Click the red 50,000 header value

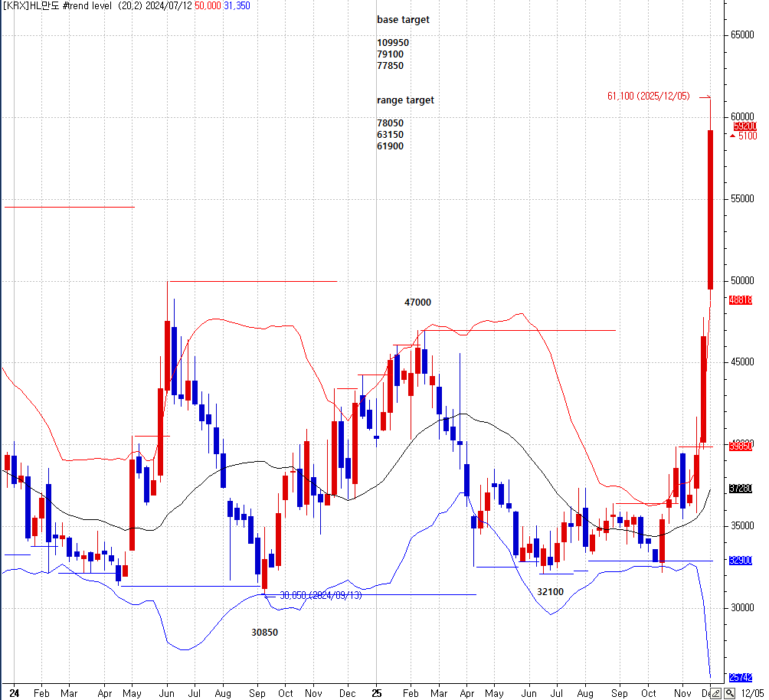[208, 6]
